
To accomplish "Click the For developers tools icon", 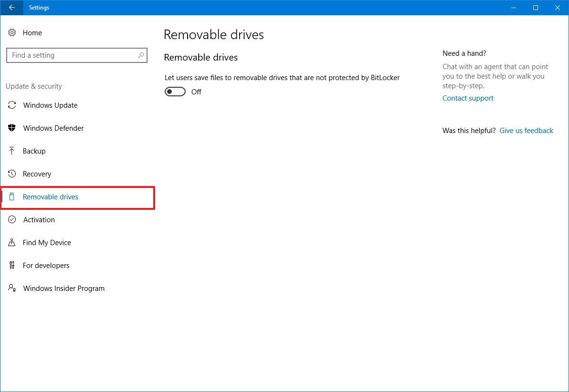I will (12, 265).
